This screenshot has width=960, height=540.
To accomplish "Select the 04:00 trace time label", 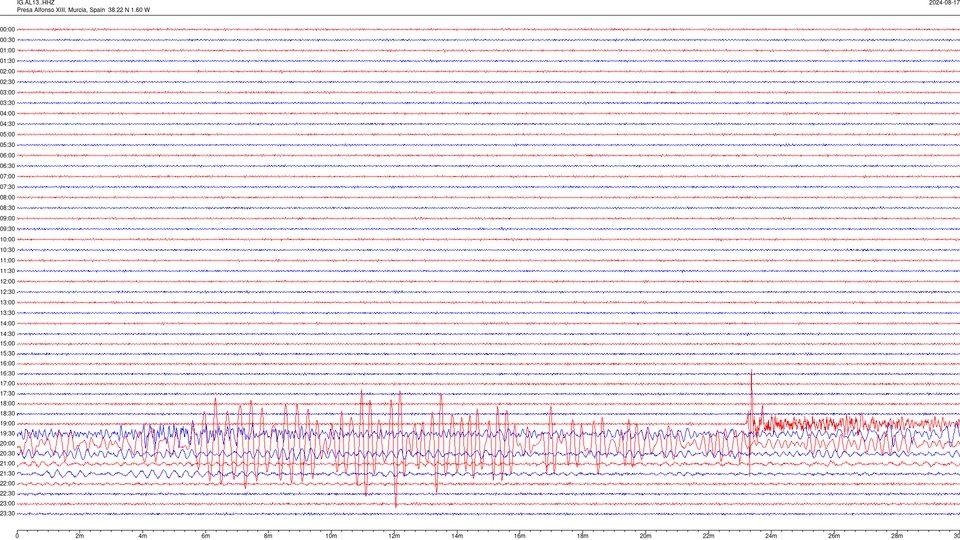I will [7, 113].
